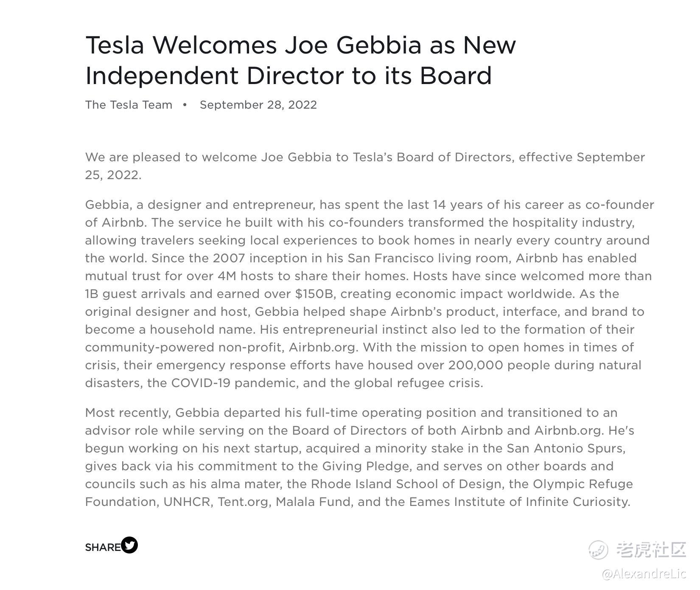
Task: Click the SHARE label
Action: [103, 548]
